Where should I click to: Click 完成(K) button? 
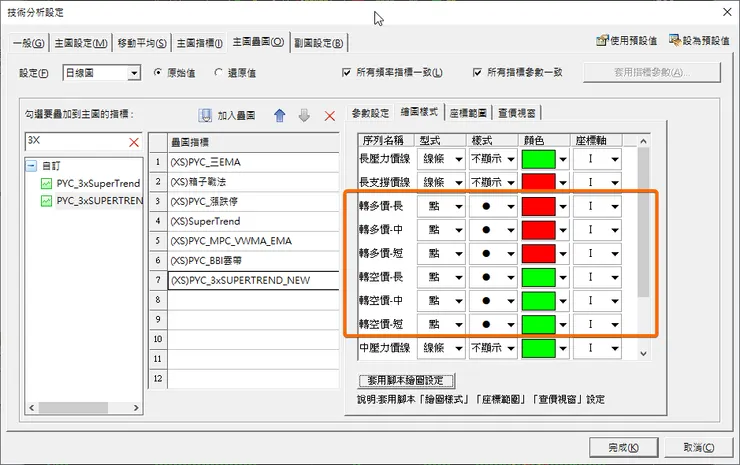coord(623,447)
